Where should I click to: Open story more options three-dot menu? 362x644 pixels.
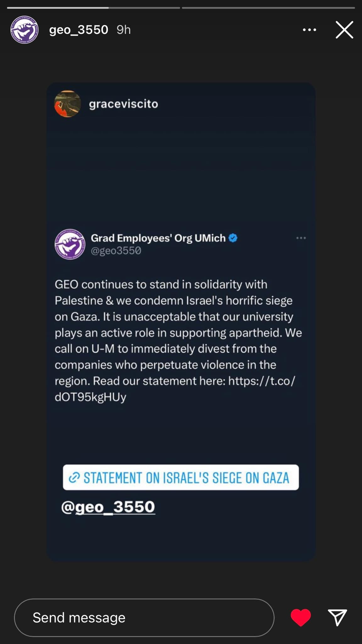click(x=309, y=30)
